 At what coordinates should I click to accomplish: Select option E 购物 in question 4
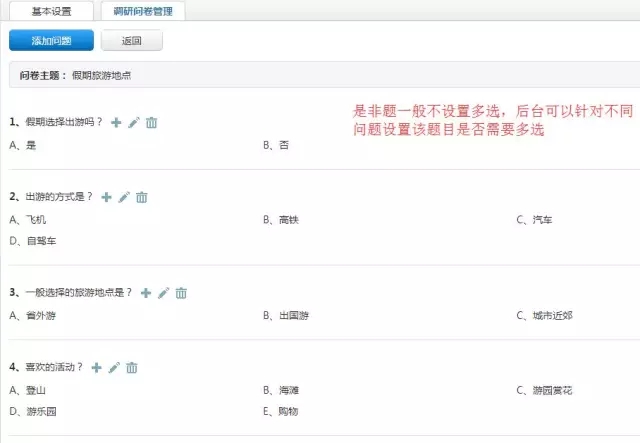point(280,411)
